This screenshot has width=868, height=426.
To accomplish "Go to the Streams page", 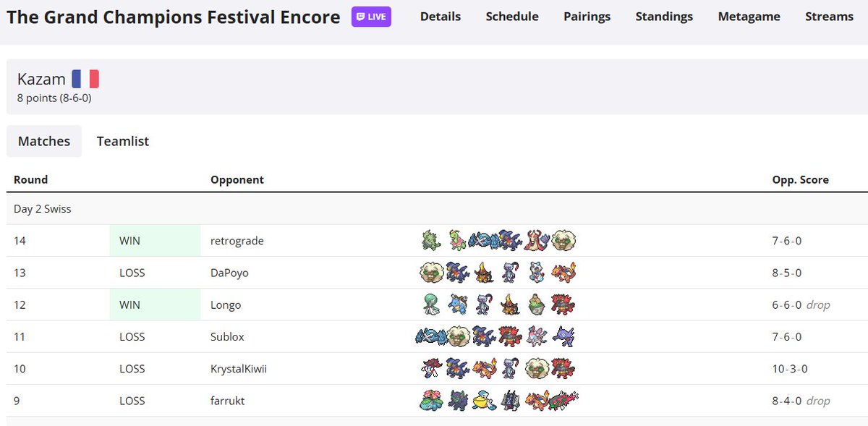I will [830, 16].
